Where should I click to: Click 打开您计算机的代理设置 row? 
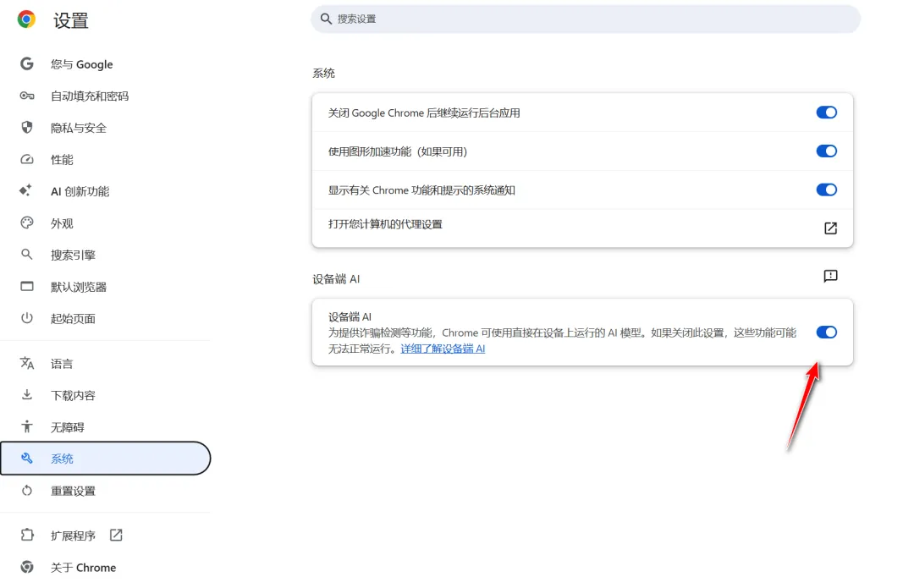click(582, 228)
